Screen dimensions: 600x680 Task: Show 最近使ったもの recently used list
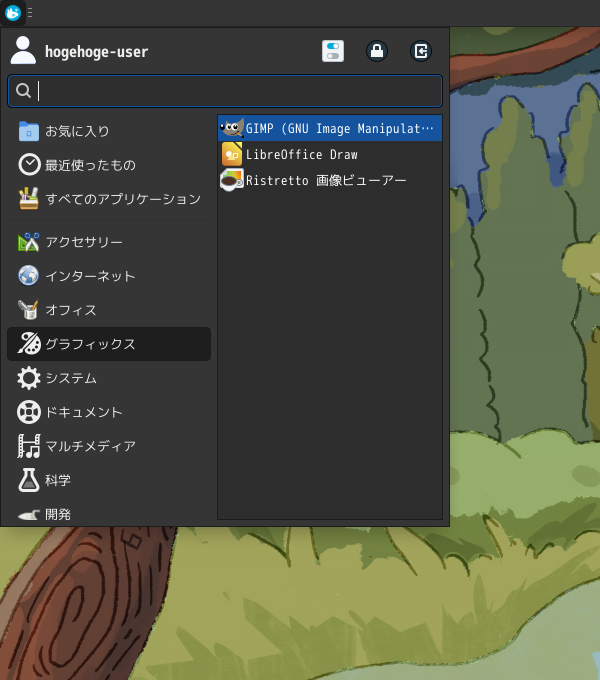(x=109, y=165)
